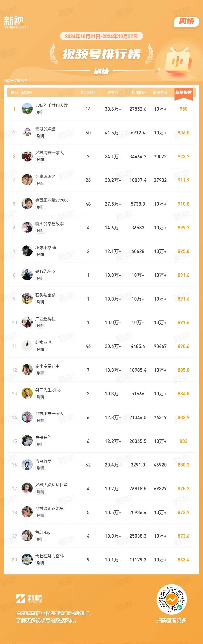This screenshot has width=203, height=644.
Task: Click the 周榜 weekly ranking badge
Action: (x=187, y=22)
